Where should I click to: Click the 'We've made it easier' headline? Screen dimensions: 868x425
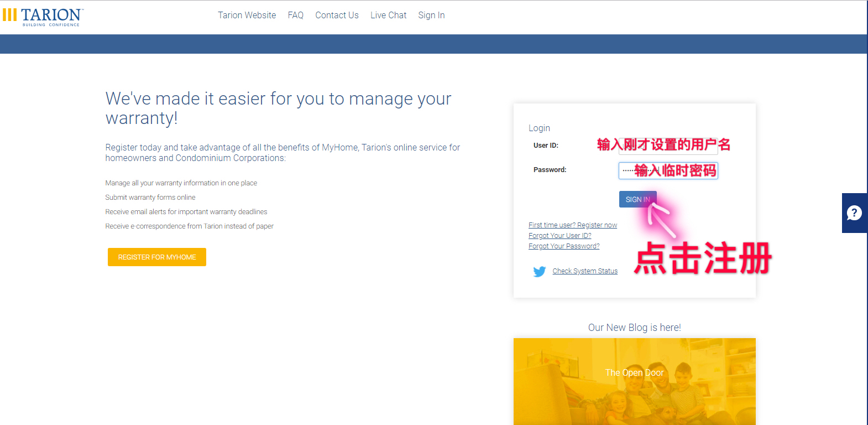pos(279,108)
